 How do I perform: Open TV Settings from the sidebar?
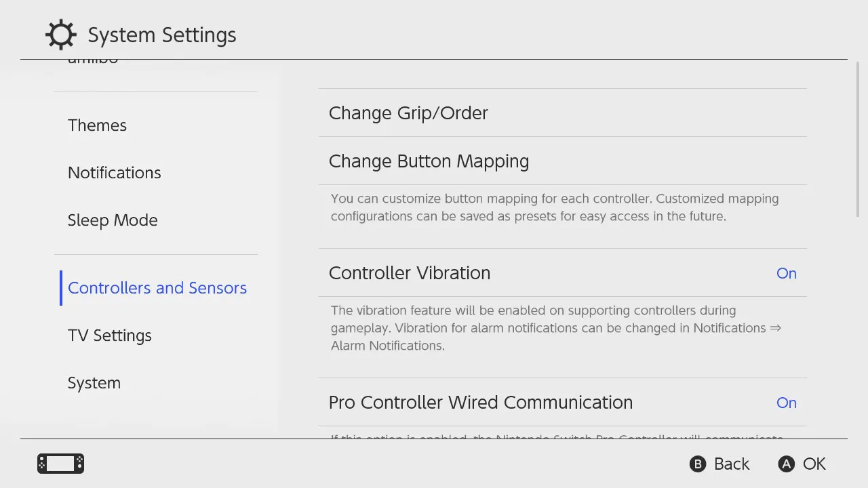click(109, 335)
